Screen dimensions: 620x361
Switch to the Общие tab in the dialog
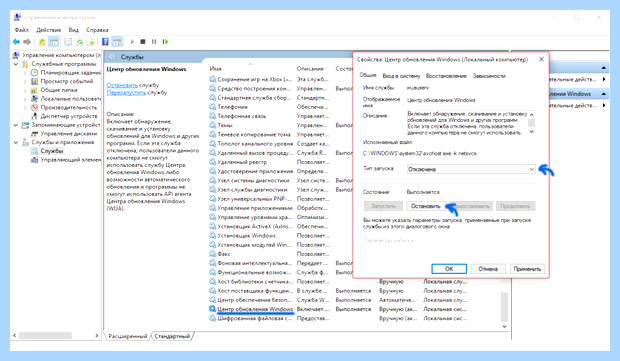pyautogui.click(x=368, y=75)
